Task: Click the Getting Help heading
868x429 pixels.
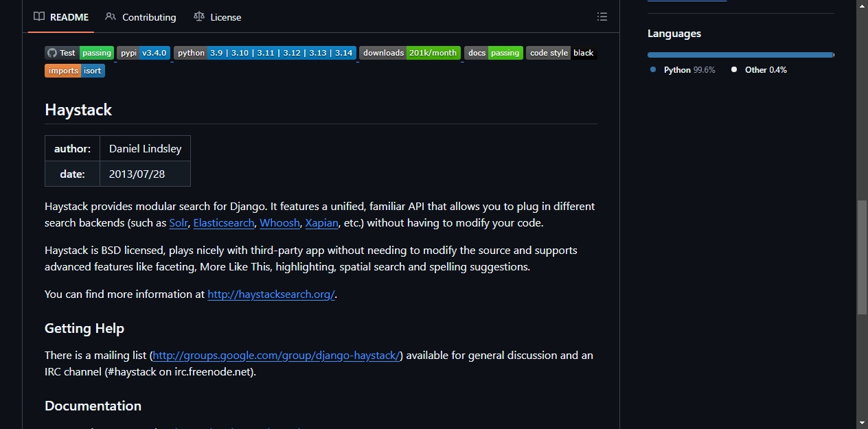Action: click(84, 329)
